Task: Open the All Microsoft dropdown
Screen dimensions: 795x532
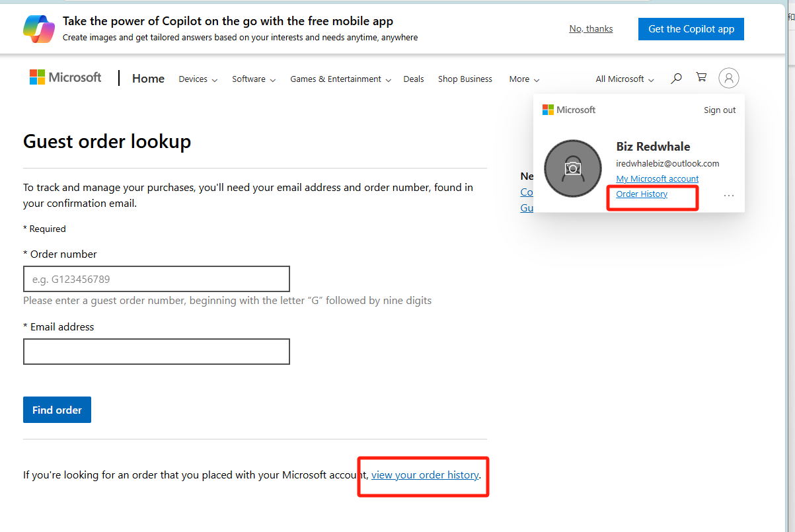Action: pyautogui.click(x=625, y=79)
